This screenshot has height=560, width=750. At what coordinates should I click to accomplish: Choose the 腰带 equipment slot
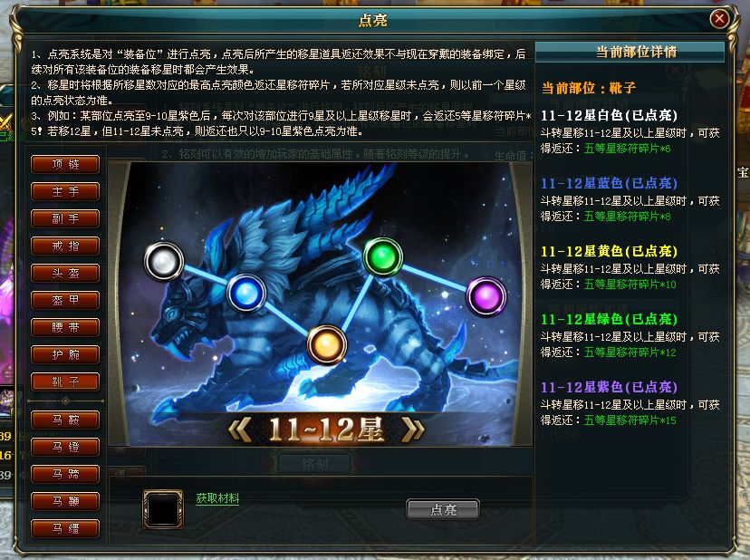pos(65,327)
